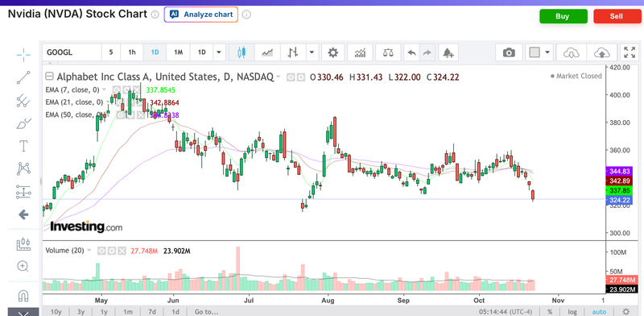This screenshot has width=644, height=316.
Task: Select the text annotation tool
Action: pyautogui.click(x=23, y=146)
